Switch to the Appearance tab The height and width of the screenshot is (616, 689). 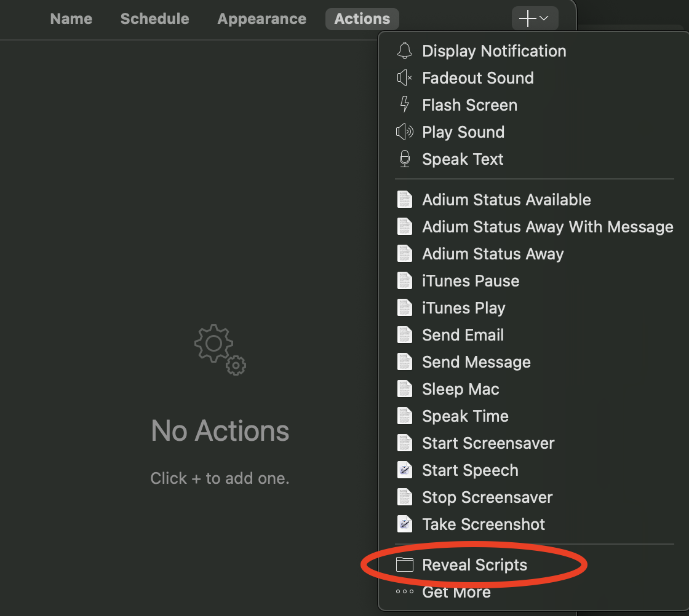262,19
